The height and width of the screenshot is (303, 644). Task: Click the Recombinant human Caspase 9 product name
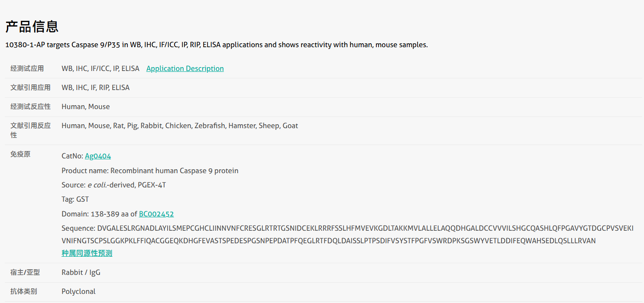(150, 171)
